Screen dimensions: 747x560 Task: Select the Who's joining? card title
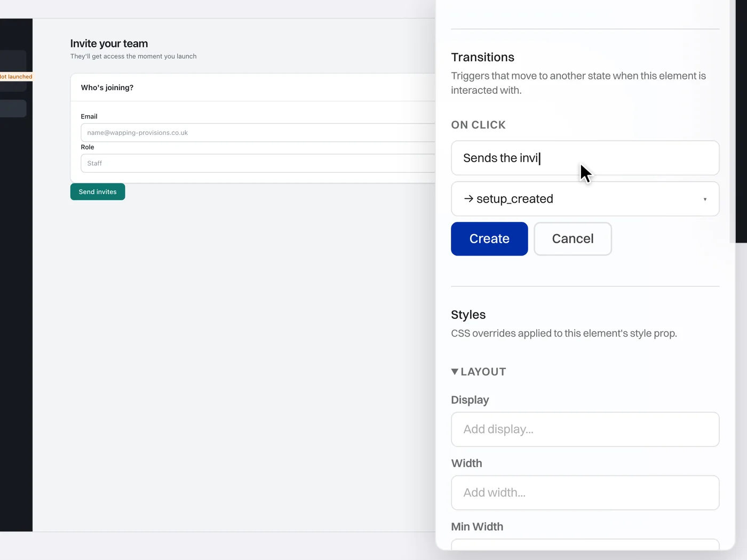tap(107, 87)
